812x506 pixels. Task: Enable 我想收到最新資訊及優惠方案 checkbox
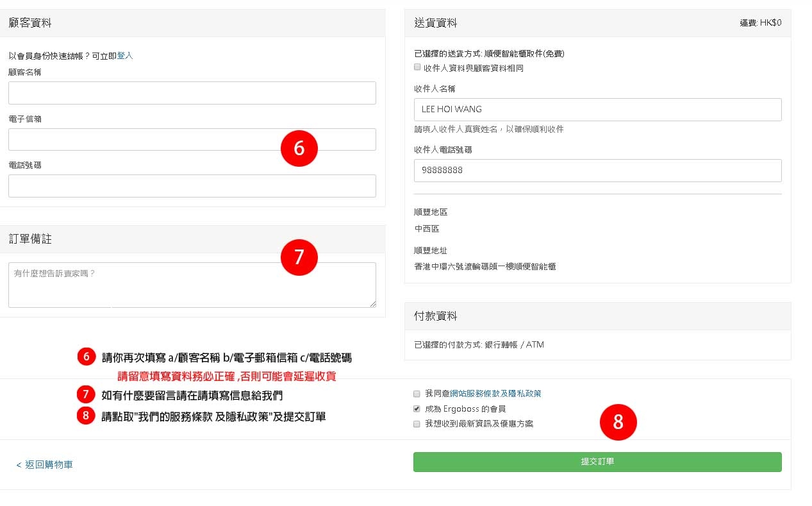(417, 424)
